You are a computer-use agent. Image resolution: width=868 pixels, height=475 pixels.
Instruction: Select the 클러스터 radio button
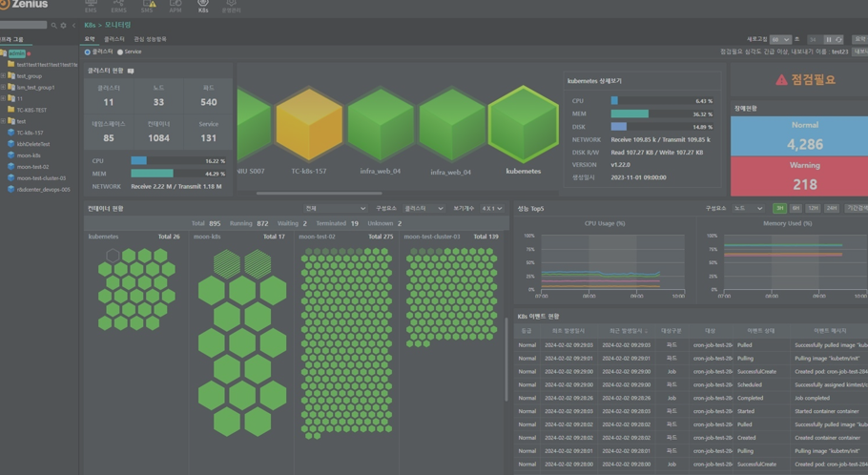pos(88,52)
